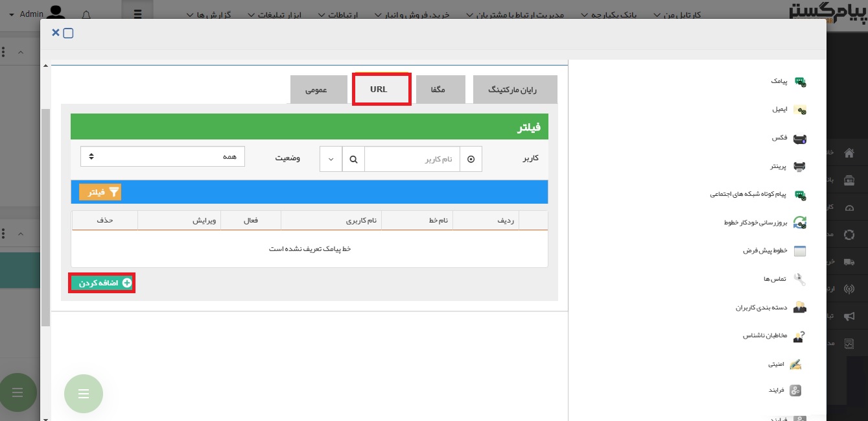Click the green اضافه کردن button

coord(102,283)
